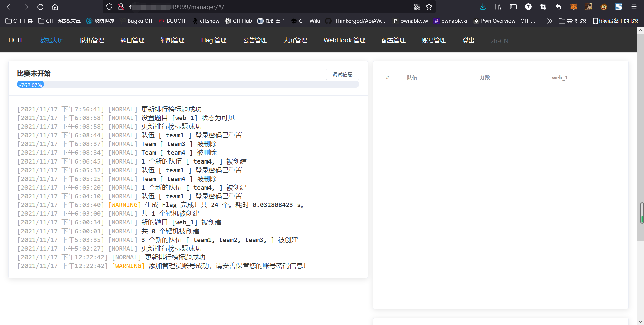Open the 其他书签 bookmarks folder
This screenshot has width=644, height=325.
pos(573,21)
